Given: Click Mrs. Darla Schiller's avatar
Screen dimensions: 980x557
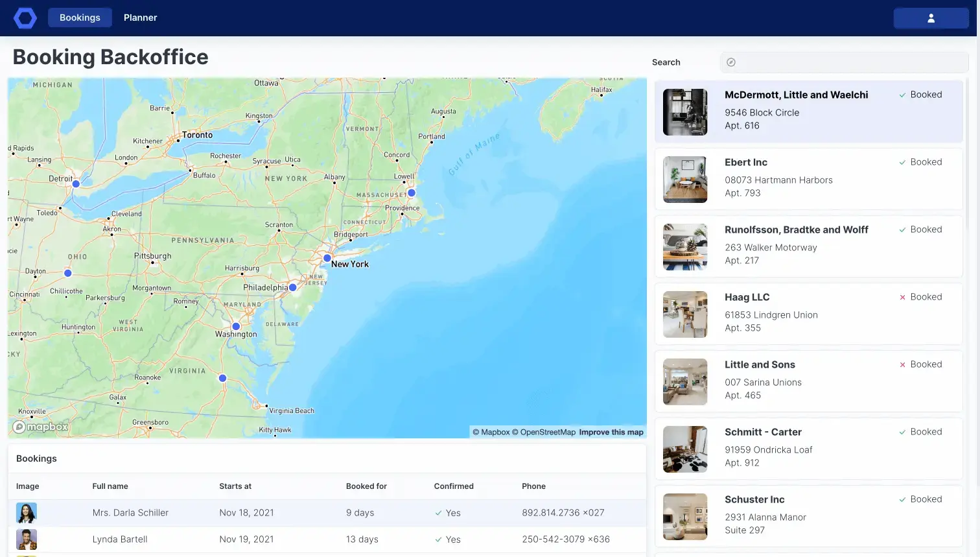Looking at the screenshot, I should click(27, 513).
